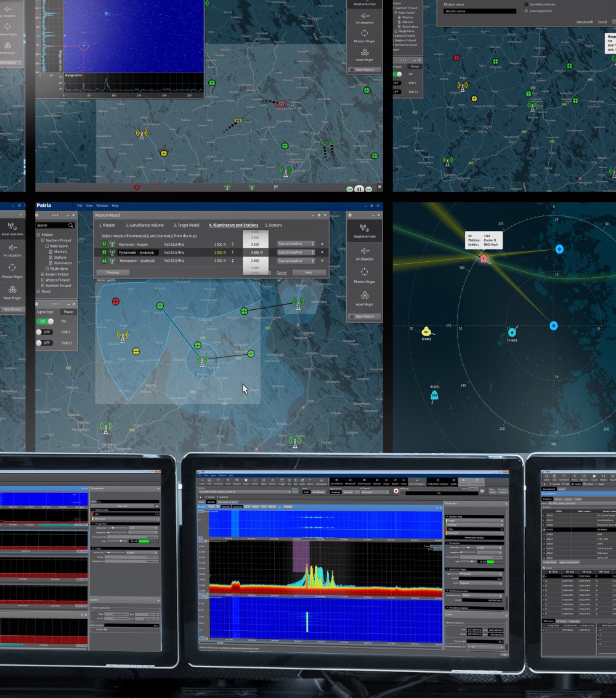616x698 pixels.
Task: Expand the Päijät-Häme tree node
Action: tap(47, 269)
